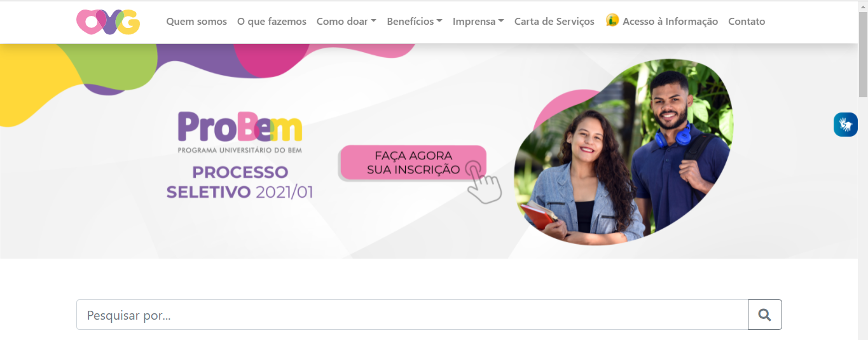This screenshot has width=868, height=340.
Task: Click the pointing hand cursor graphic
Action: pos(483,183)
